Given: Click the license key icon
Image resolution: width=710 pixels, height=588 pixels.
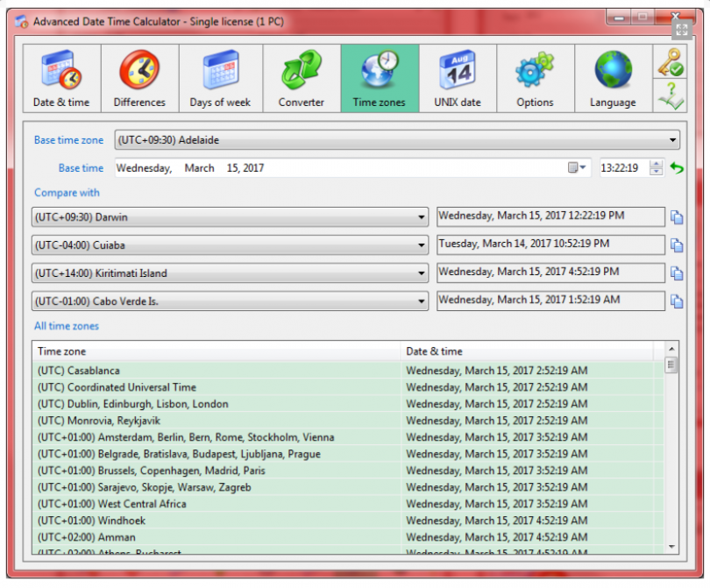Looking at the screenshot, I should click(x=671, y=62).
